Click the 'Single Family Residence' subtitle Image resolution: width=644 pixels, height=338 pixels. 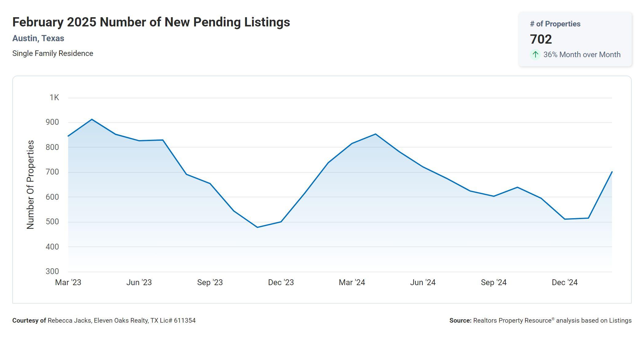tap(53, 53)
